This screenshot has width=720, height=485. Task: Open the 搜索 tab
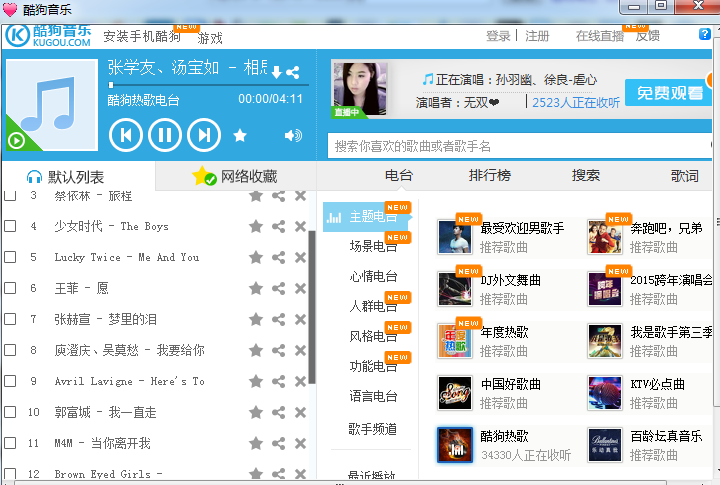585,175
